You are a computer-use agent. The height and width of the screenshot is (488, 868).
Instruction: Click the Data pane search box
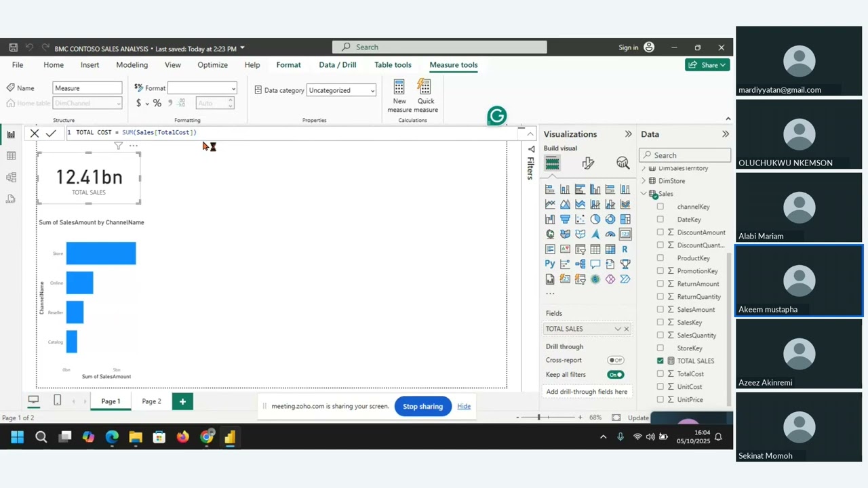coord(685,155)
